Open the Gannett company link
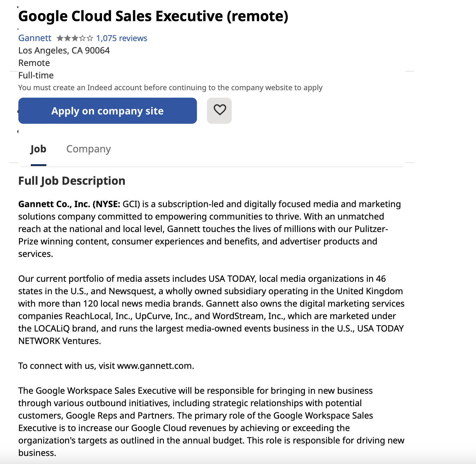The width and height of the screenshot is (476, 464). point(35,38)
